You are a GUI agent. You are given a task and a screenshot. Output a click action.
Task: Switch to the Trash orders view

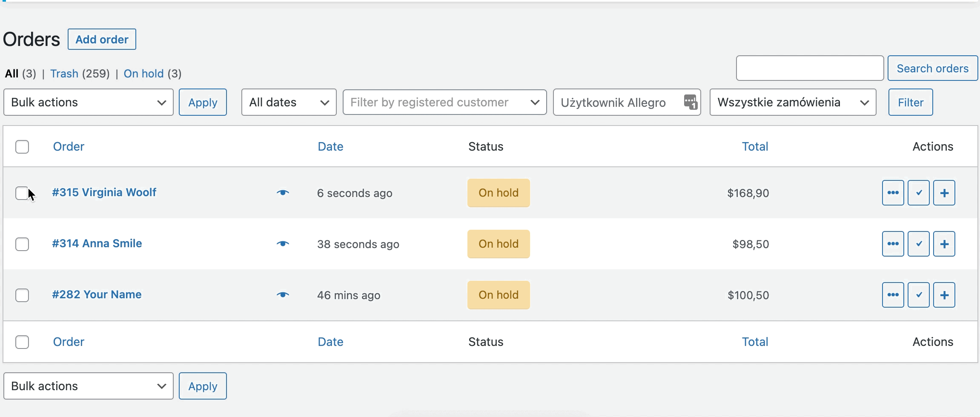(x=64, y=74)
